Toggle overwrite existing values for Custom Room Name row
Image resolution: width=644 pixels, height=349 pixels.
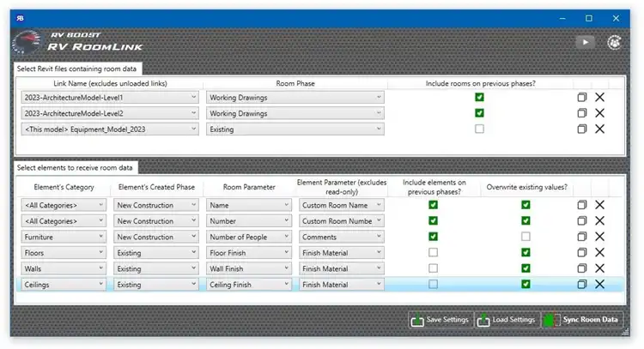(526, 205)
